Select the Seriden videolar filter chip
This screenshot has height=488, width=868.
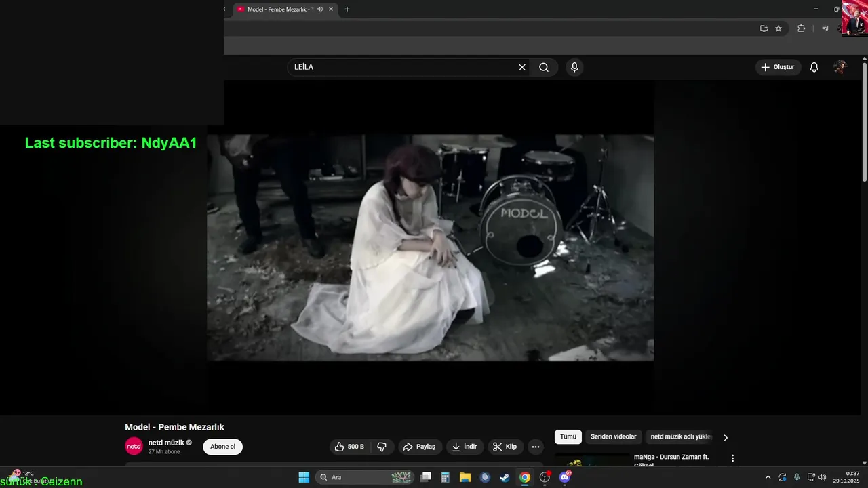click(614, 437)
